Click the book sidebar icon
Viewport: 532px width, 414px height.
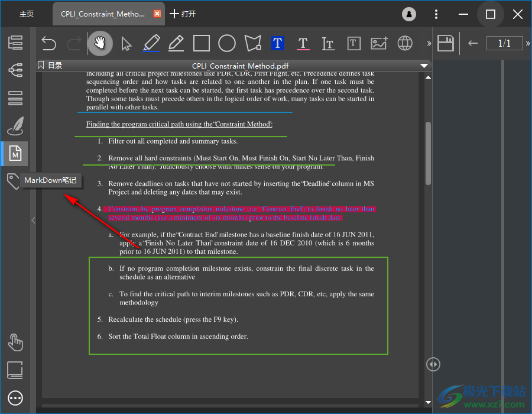click(x=15, y=370)
